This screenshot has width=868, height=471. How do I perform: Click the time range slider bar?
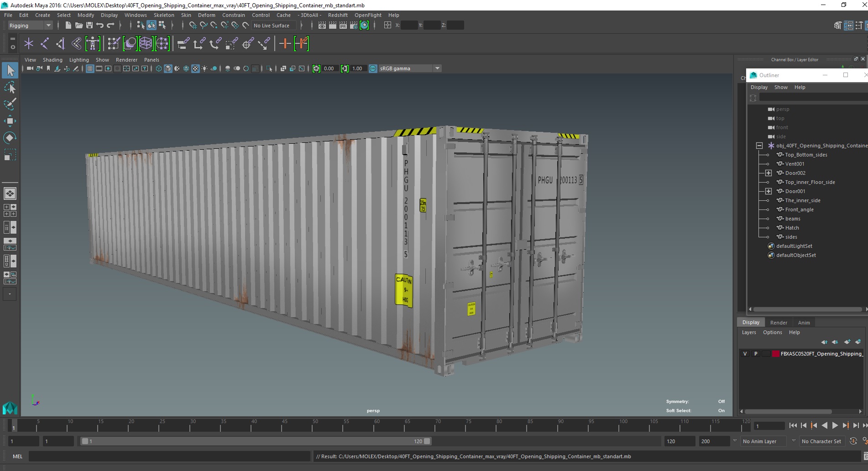pyautogui.click(x=256, y=441)
